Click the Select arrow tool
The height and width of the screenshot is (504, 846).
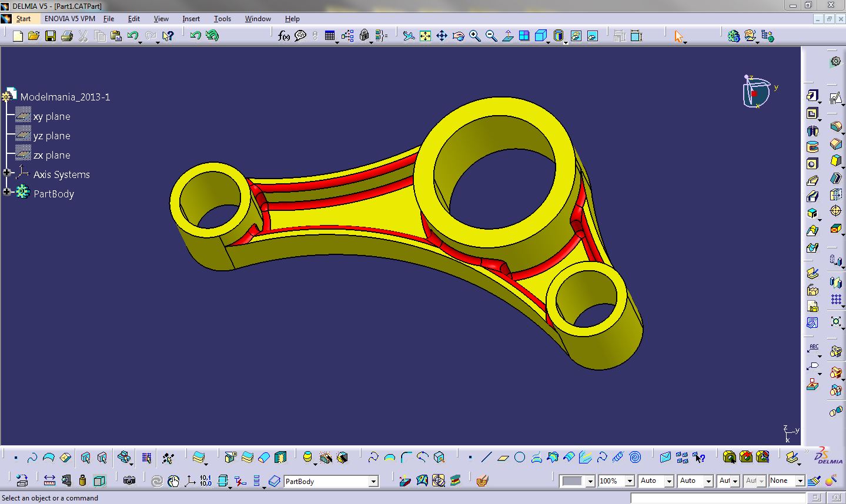coord(679,36)
